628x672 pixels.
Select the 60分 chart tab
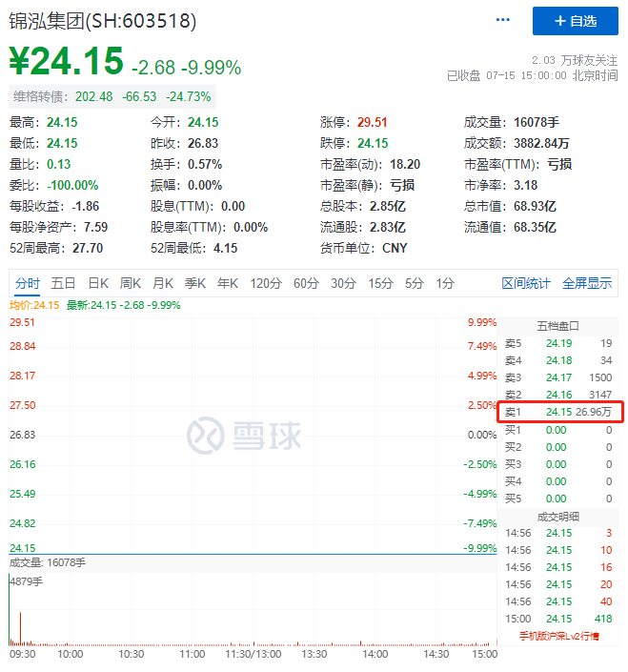(306, 283)
